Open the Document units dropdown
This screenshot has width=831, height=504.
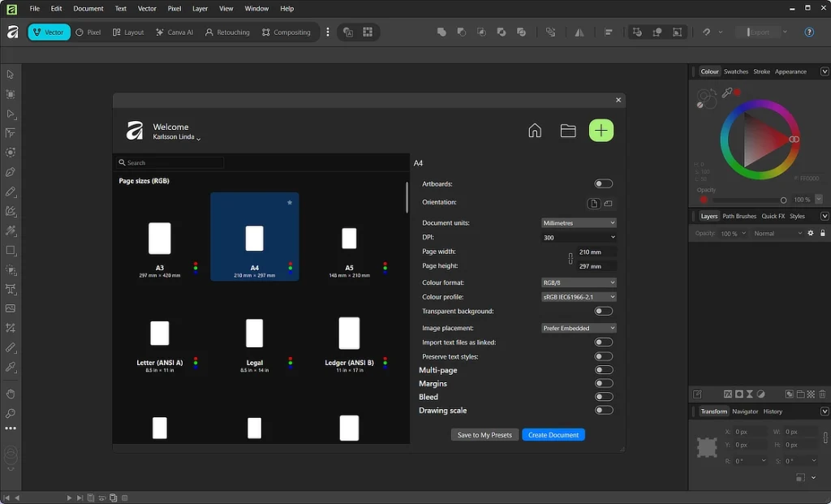pos(578,223)
